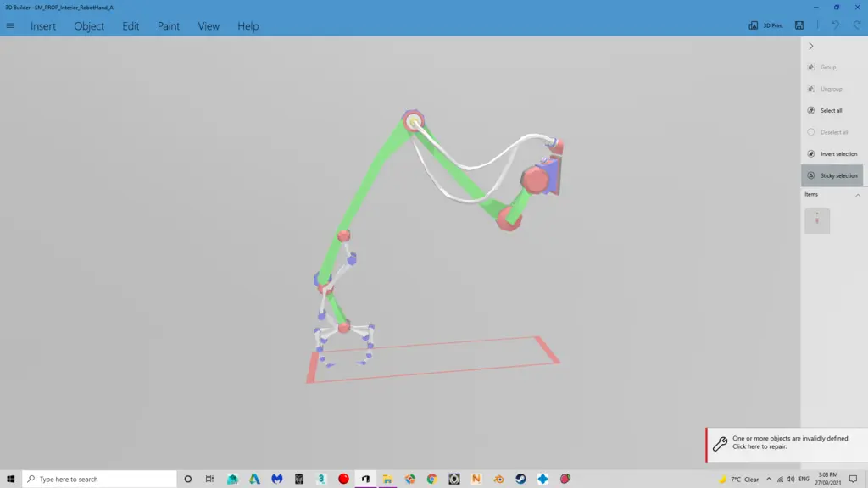868x488 pixels.
Task: Open the View menu
Action: pyautogui.click(x=208, y=25)
